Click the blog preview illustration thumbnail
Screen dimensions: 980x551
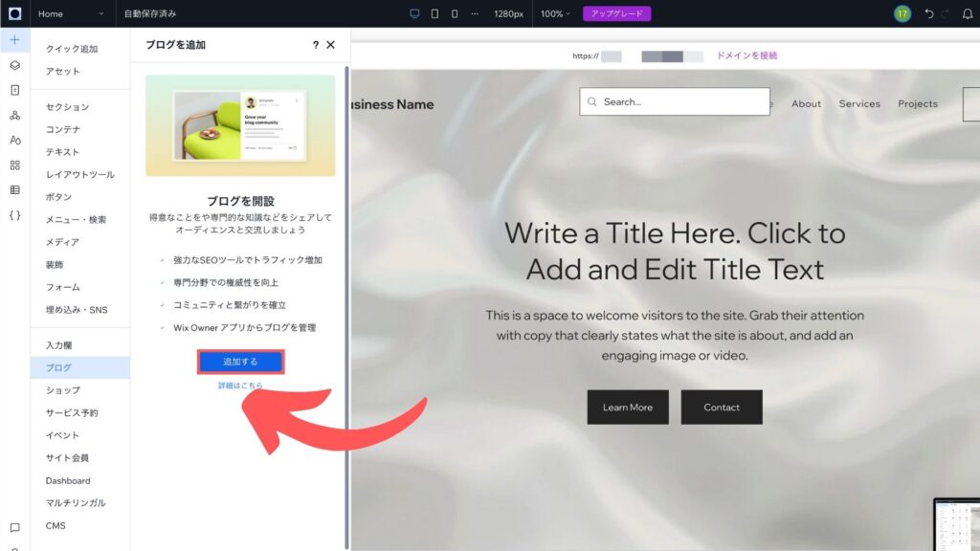240,125
